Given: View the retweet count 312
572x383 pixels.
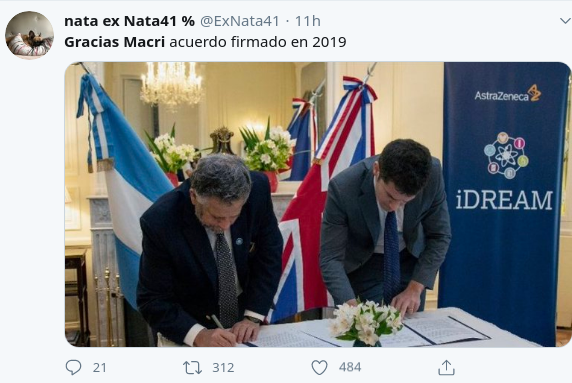Looking at the screenshot, I should (x=223, y=367).
